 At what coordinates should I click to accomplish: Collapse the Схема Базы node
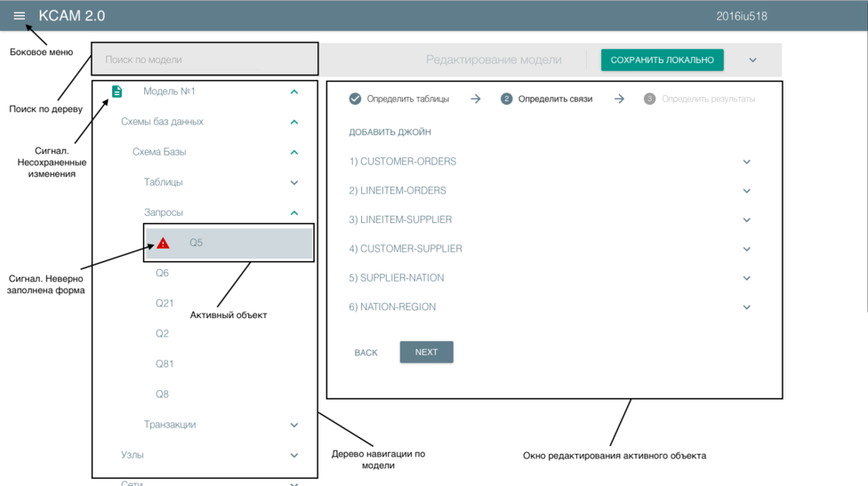[294, 153]
